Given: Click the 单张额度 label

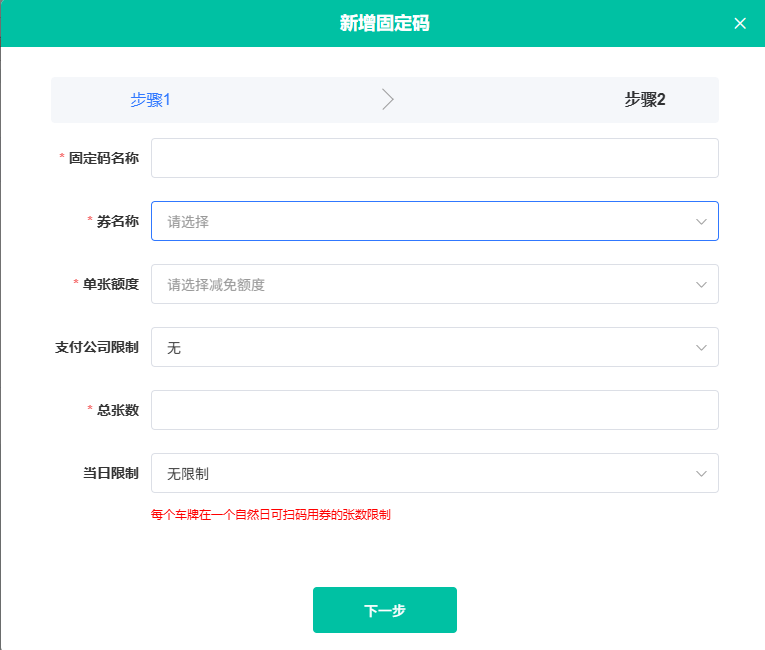Looking at the screenshot, I should click(111, 284).
